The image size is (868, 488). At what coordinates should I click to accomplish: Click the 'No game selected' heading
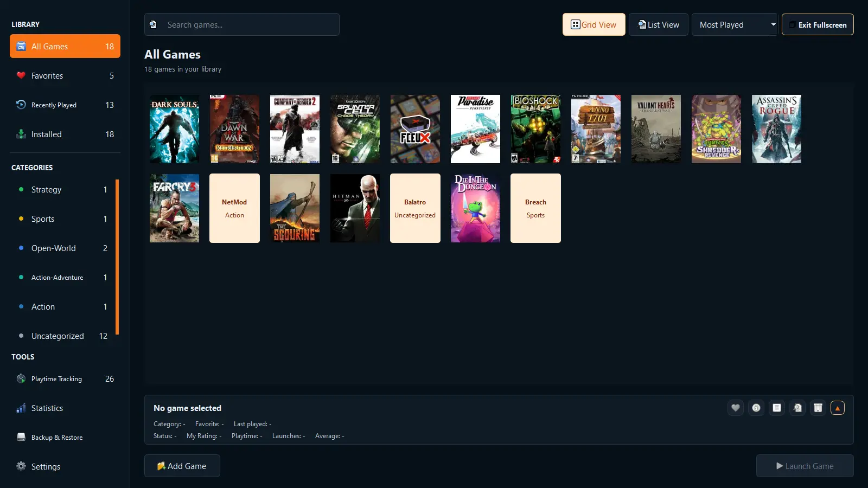pos(187,408)
